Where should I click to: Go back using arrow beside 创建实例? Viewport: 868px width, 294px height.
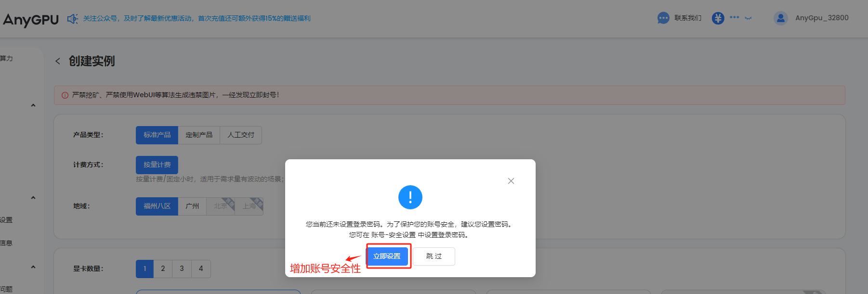pos(58,61)
